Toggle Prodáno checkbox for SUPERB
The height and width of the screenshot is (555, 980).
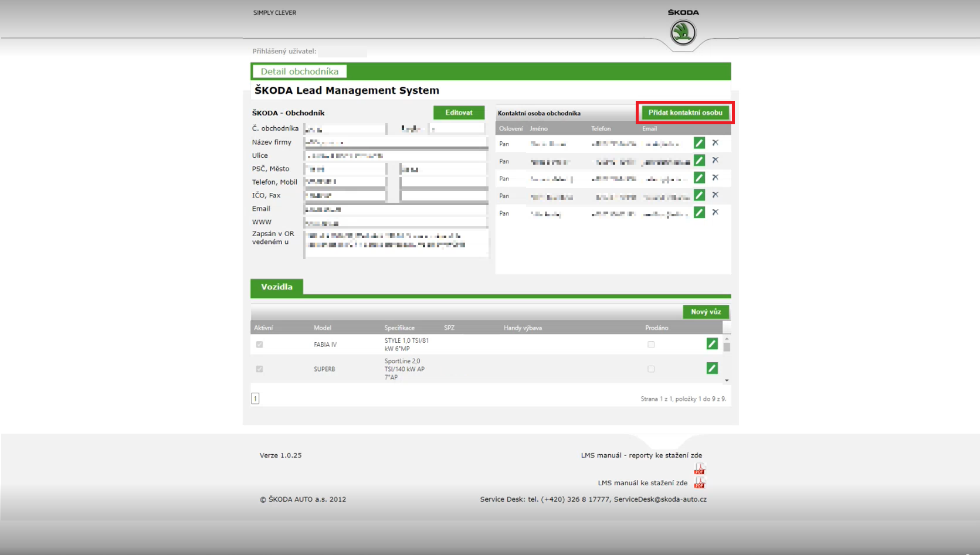(650, 369)
